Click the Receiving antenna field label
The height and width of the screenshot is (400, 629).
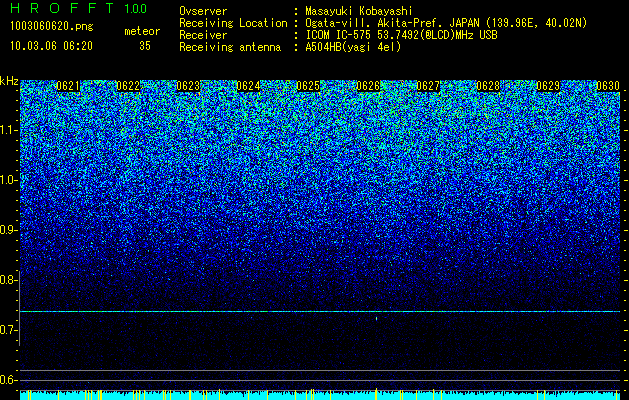pyautogui.click(x=230, y=47)
